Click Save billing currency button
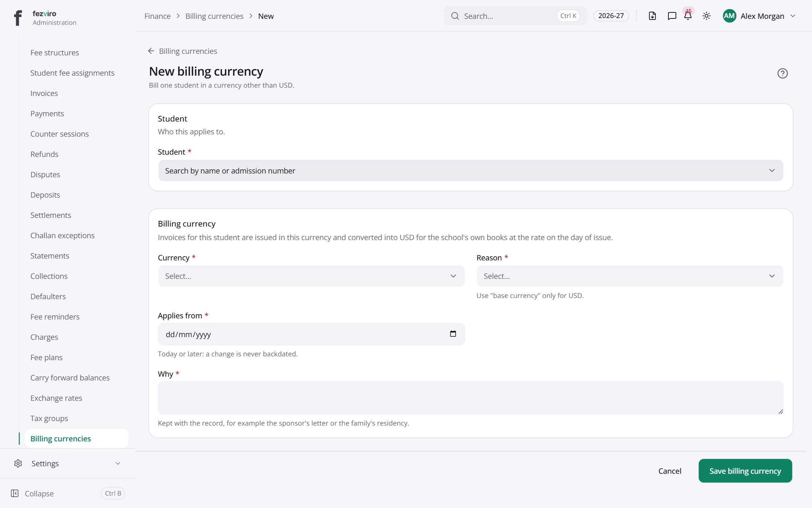 pyautogui.click(x=745, y=470)
